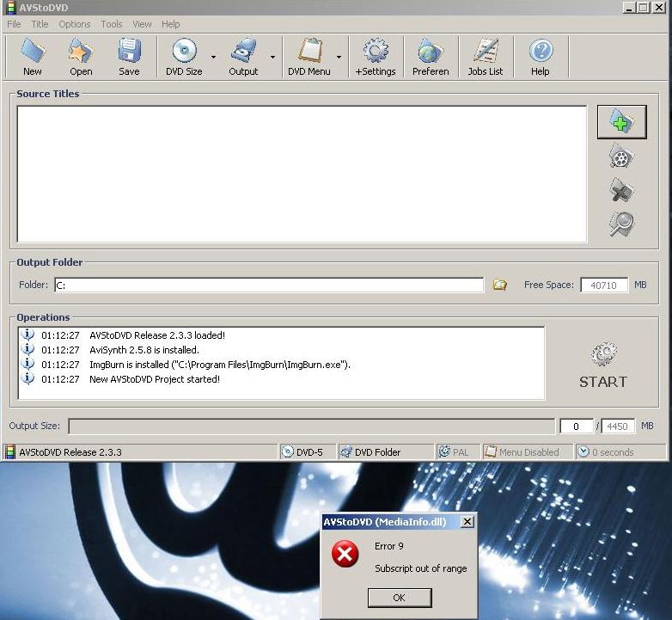672x620 pixels.
Task: Click the Output Folder path field
Action: tap(269, 285)
